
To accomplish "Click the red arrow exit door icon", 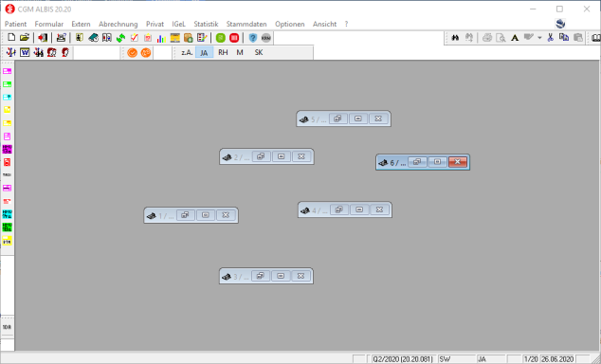I will (x=43, y=38).
